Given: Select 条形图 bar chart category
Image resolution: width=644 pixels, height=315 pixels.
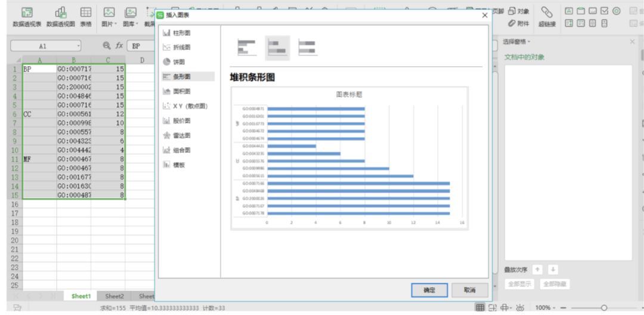Looking at the screenshot, I should pos(188,76).
